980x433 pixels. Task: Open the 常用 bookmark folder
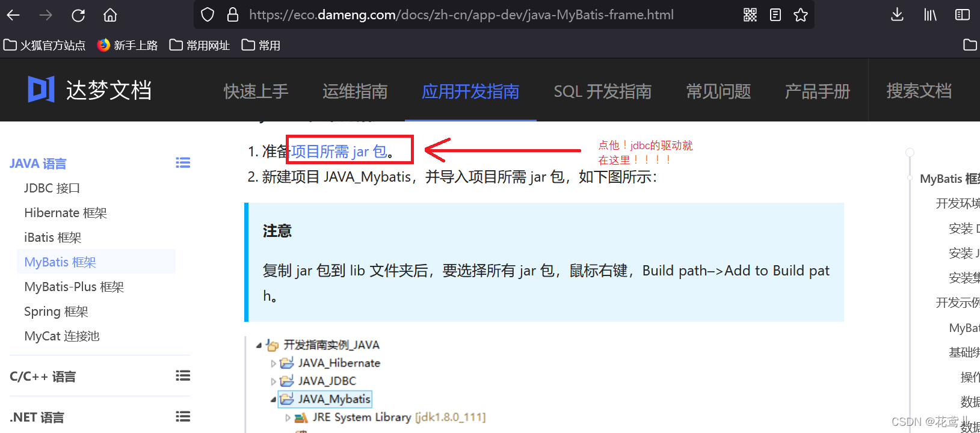click(x=261, y=45)
